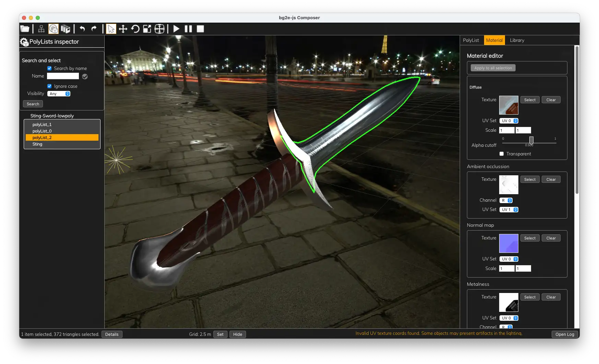
Task: Select polyList_1 in the list
Action: click(x=62, y=125)
